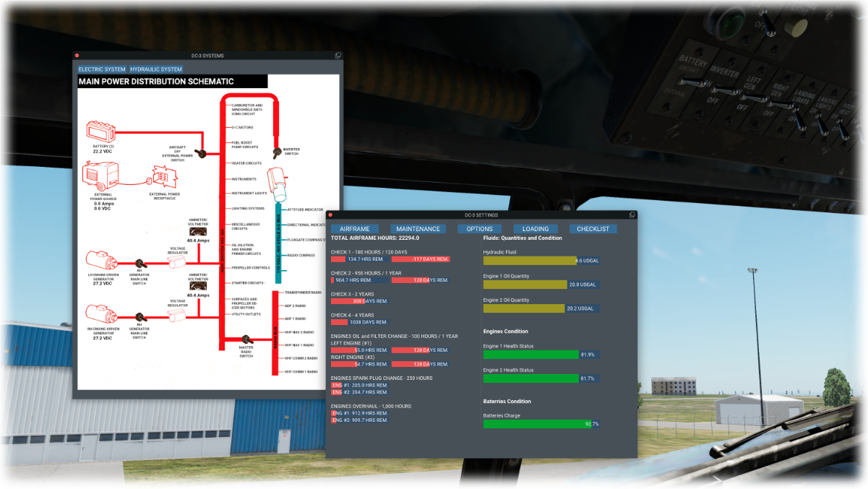Pop out the DC-3 Systems window

[x=338, y=56]
